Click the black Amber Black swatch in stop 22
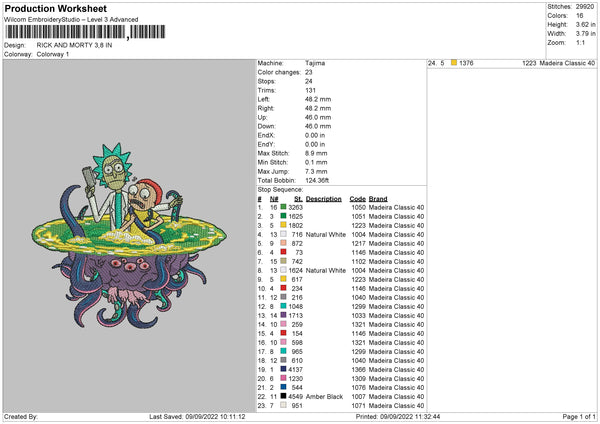Screen dimensions: 600x424 283,396
